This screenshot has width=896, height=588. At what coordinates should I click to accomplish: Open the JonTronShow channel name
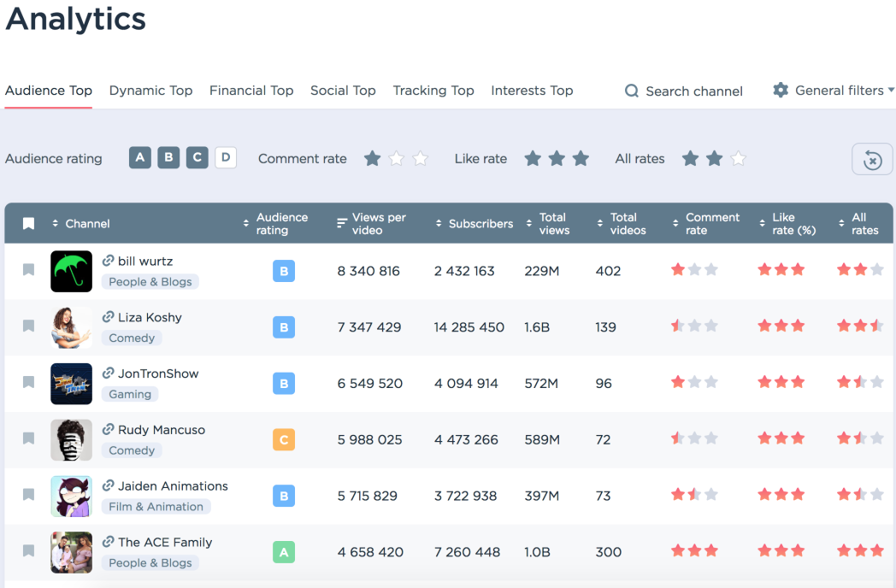point(158,373)
